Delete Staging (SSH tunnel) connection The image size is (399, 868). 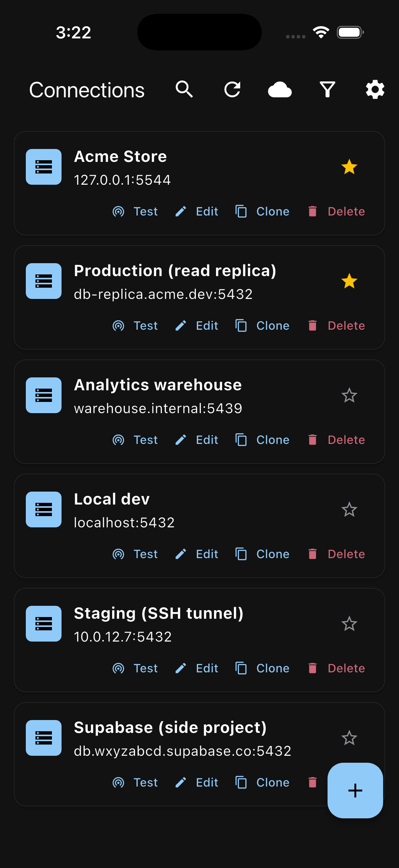point(336,668)
